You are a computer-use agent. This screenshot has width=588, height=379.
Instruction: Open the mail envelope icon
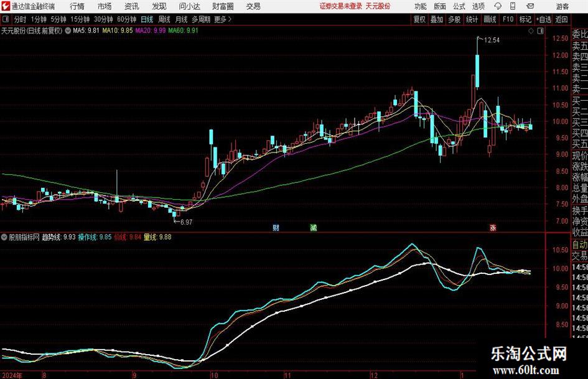point(530,6)
